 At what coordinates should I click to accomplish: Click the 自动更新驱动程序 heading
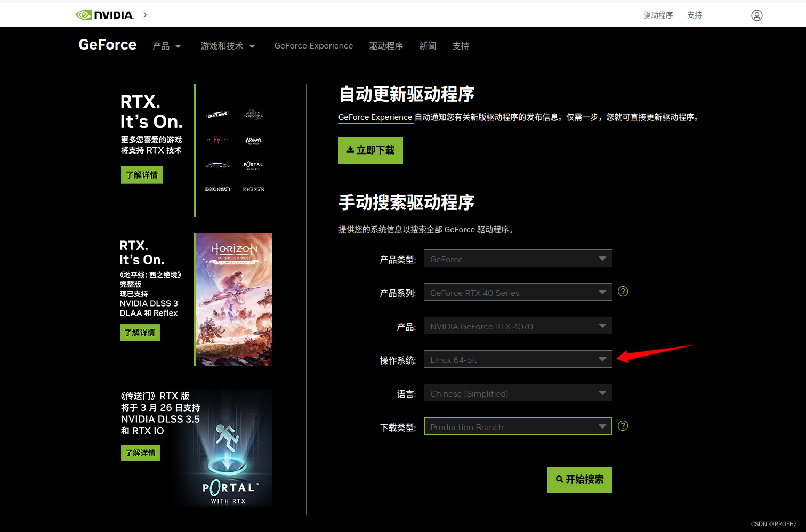click(407, 95)
